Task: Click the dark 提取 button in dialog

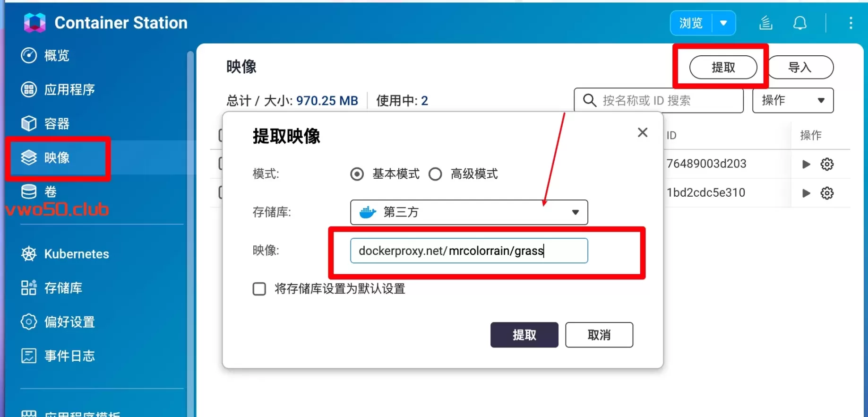Action: click(524, 335)
